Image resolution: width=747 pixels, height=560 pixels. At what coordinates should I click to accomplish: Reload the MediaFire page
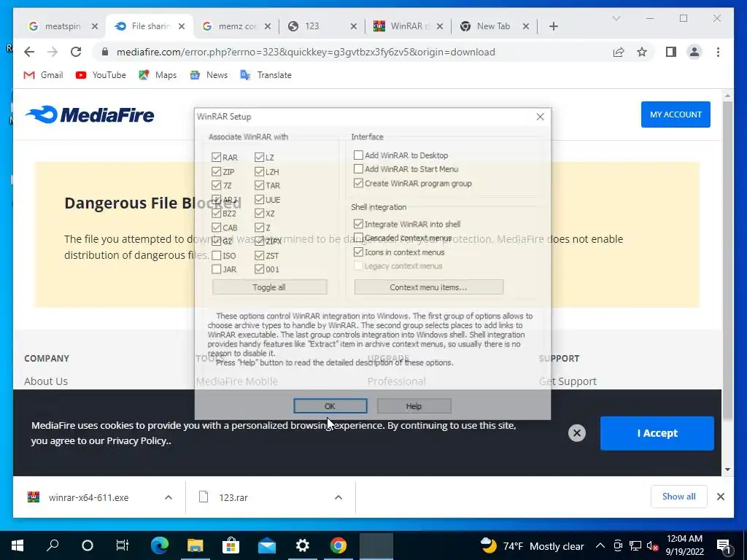pos(76,52)
